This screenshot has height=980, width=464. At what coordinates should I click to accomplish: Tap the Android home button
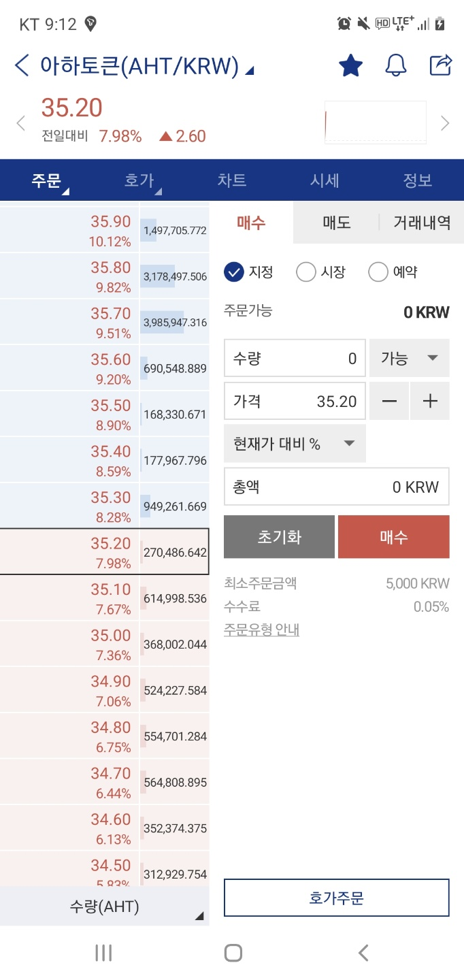pyautogui.click(x=233, y=953)
